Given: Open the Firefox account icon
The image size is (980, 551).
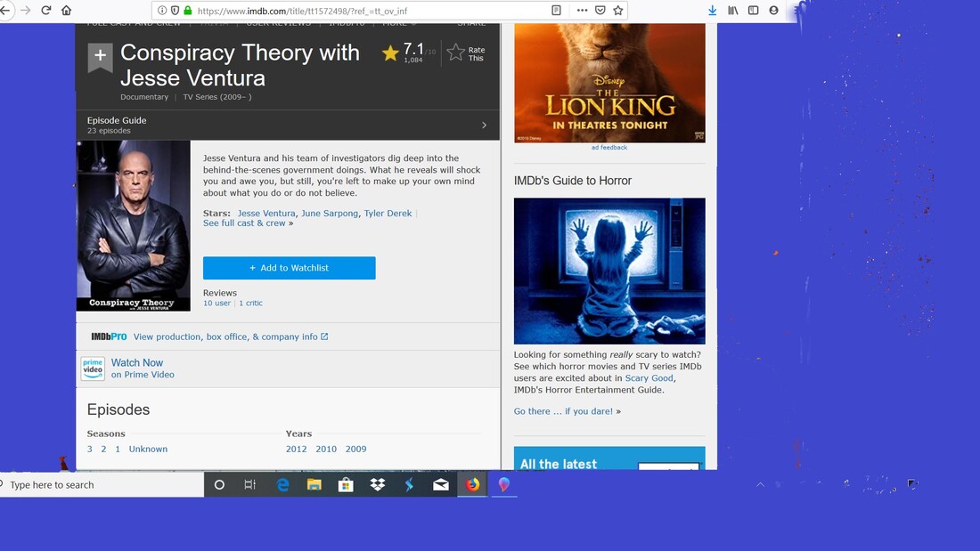Looking at the screenshot, I should (x=773, y=11).
